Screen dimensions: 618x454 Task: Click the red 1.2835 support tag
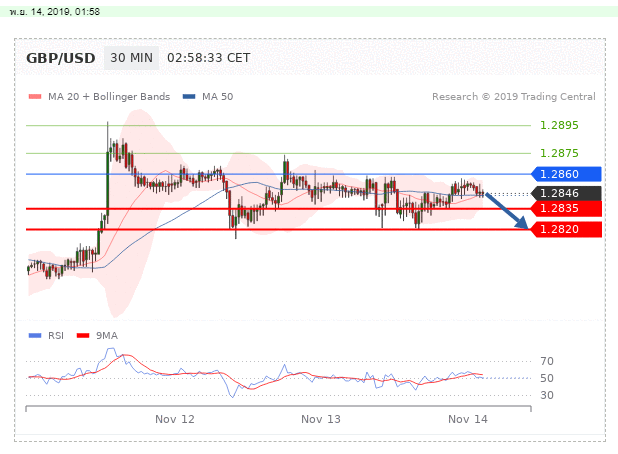[566, 208]
